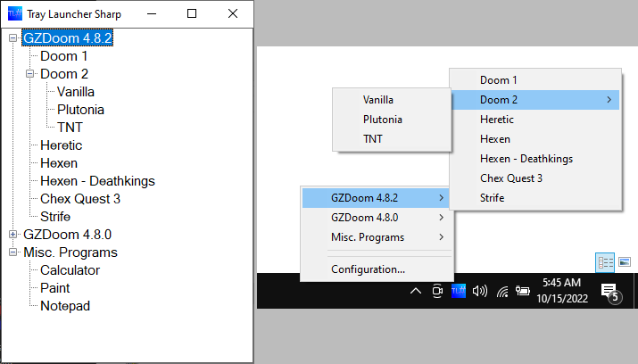Click the battery power tray icon
The image size is (638, 364).
pos(522,291)
